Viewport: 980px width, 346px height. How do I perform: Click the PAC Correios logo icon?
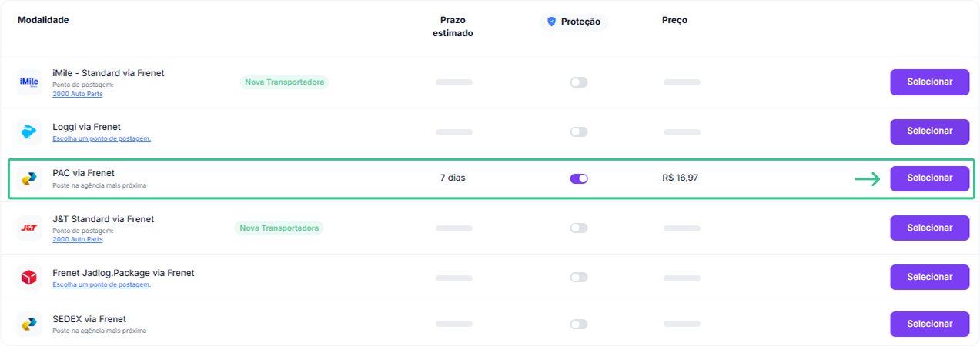click(x=29, y=178)
